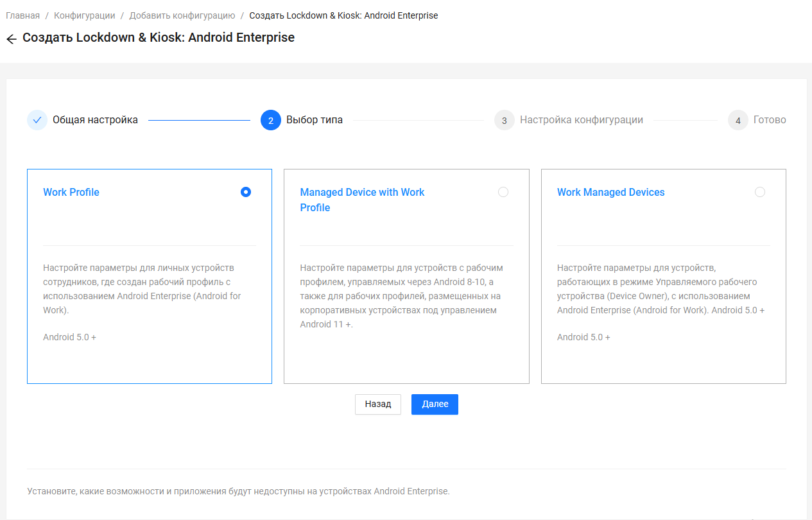The image size is (812, 520).
Task: Select the Work Managed Devices radio button
Action: click(760, 192)
